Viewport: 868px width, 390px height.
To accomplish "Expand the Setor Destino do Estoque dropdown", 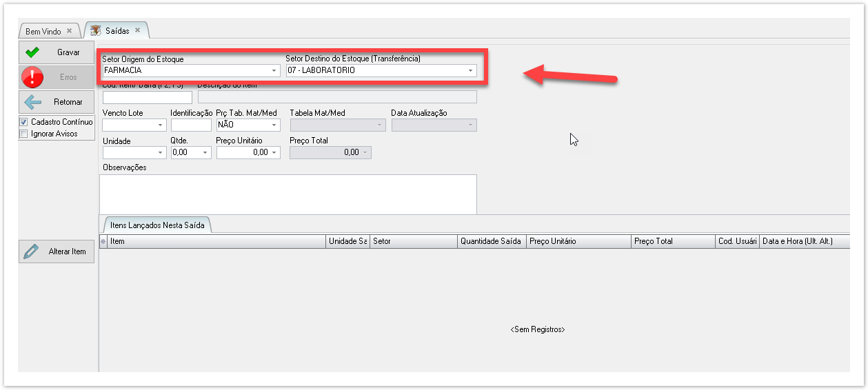I will point(470,70).
